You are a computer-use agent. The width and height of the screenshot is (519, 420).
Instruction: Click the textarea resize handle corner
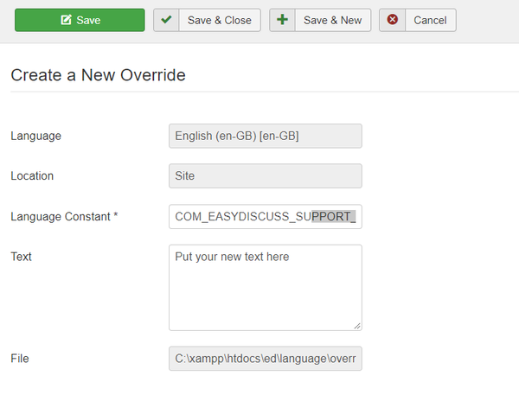(x=357, y=326)
